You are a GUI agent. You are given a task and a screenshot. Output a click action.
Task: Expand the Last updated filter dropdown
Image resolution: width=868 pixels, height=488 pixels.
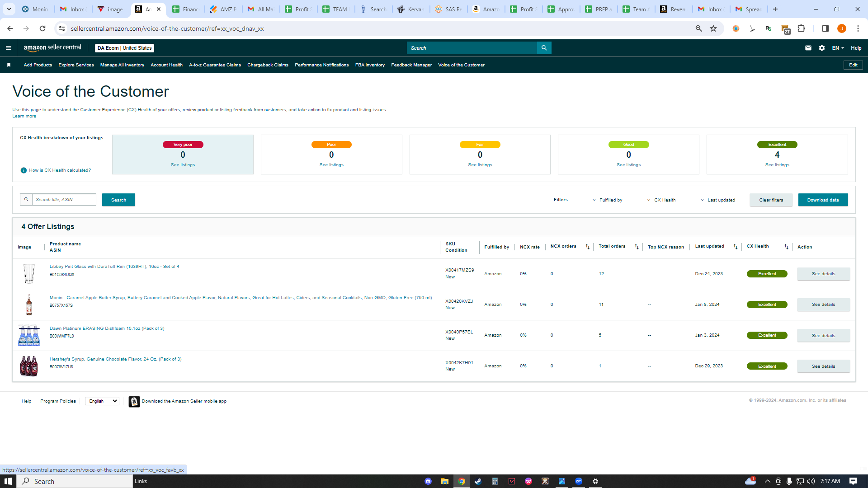[718, 200]
